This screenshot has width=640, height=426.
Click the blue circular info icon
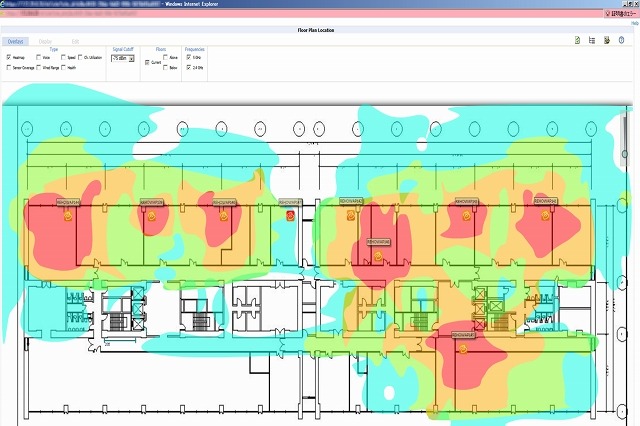pos(622,40)
